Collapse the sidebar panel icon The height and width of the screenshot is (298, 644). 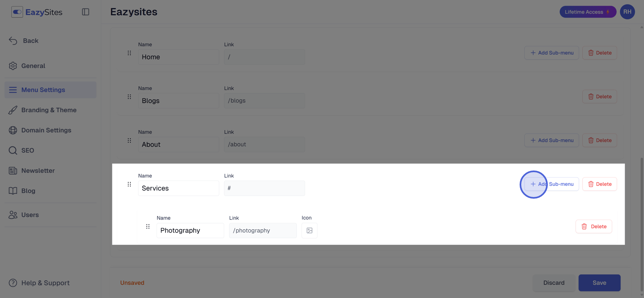(85, 12)
